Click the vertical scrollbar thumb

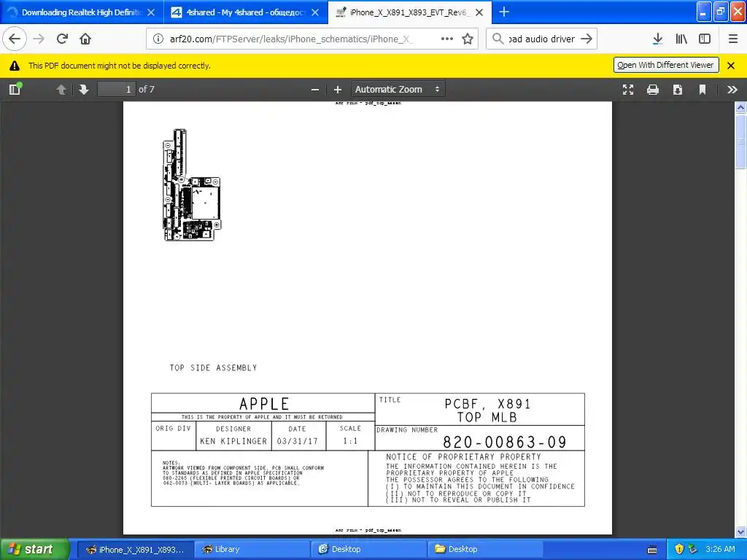click(741, 141)
